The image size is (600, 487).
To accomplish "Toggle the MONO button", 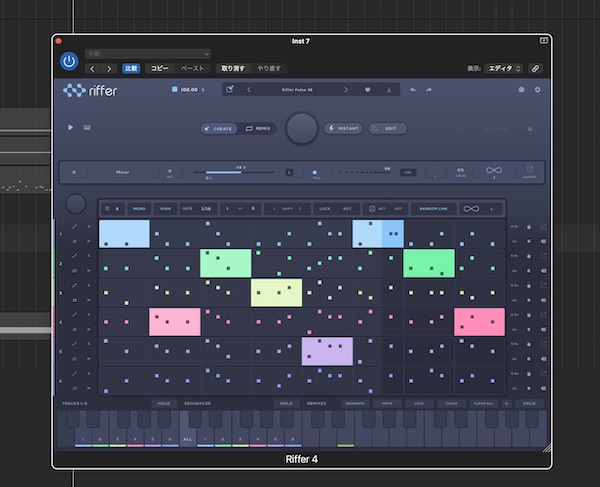I will [139, 209].
